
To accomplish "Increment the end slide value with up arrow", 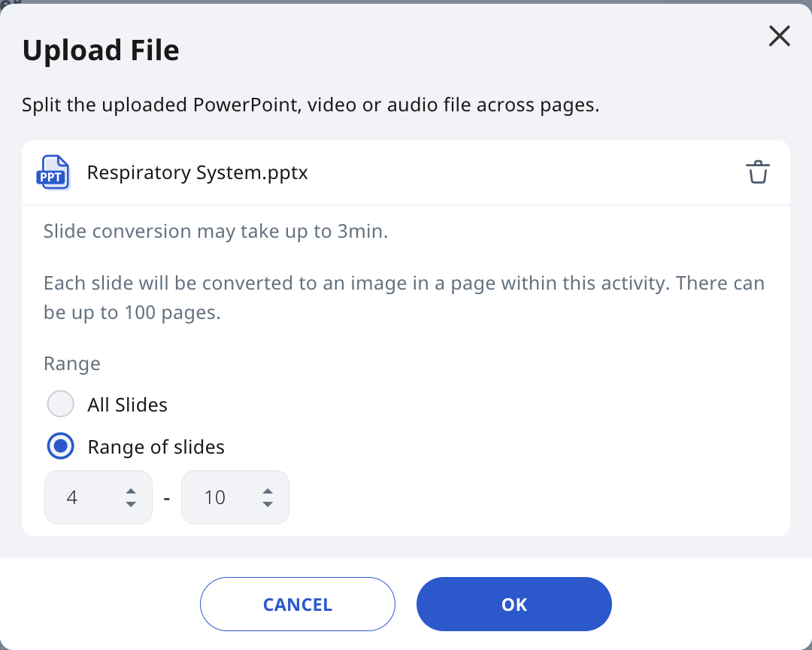I will 267,491.
